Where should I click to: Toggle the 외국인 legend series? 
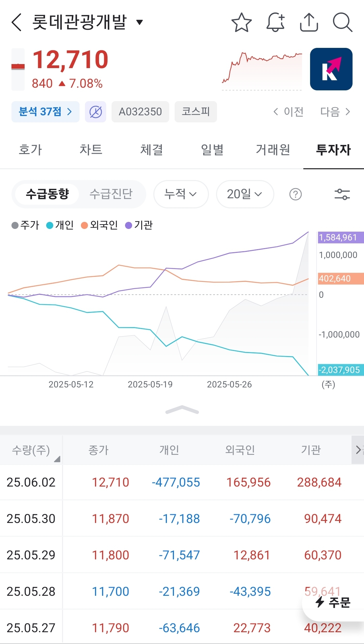coord(99,225)
